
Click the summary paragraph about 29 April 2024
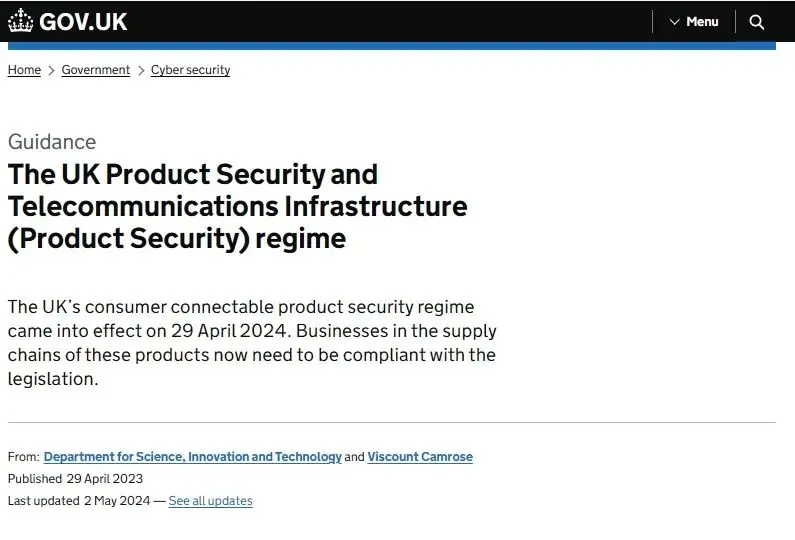[x=252, y=343]
